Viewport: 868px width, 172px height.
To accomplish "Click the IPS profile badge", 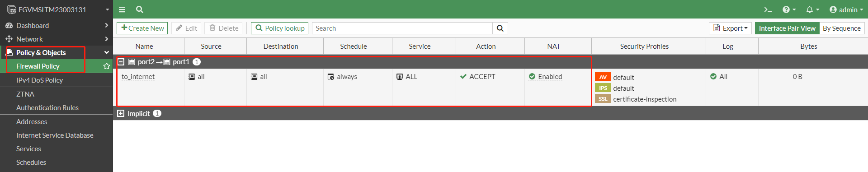I will coord(603,88).
